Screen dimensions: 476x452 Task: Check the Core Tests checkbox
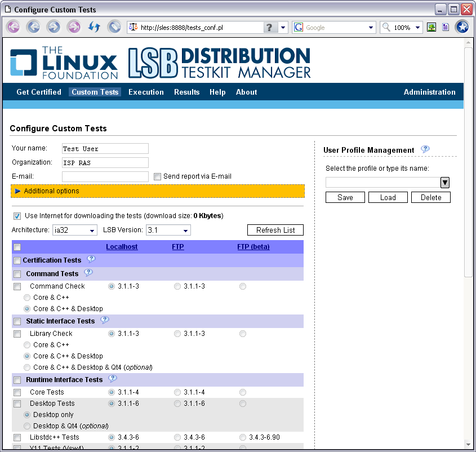pyautogui.click(x=17, y=392)
